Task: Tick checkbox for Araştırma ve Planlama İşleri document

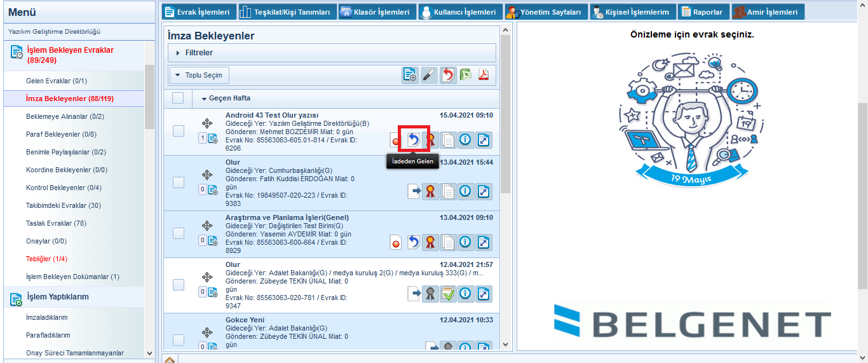Action: (x=179, y=233)
